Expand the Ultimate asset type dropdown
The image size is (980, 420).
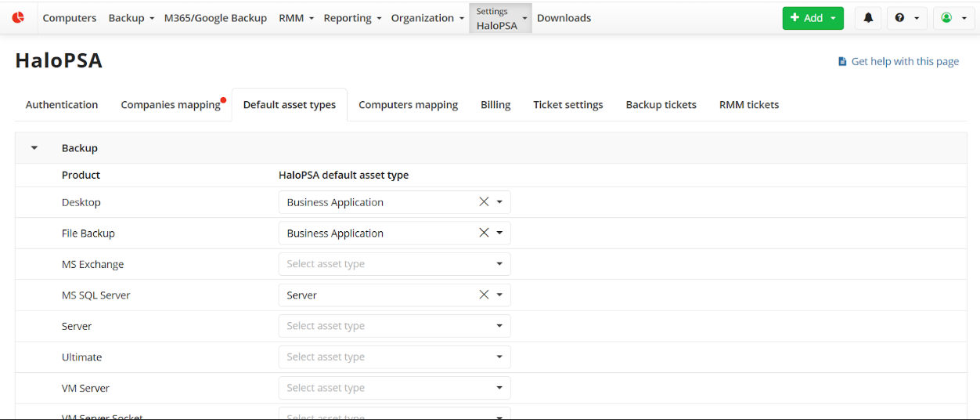[x=395, y=357]
